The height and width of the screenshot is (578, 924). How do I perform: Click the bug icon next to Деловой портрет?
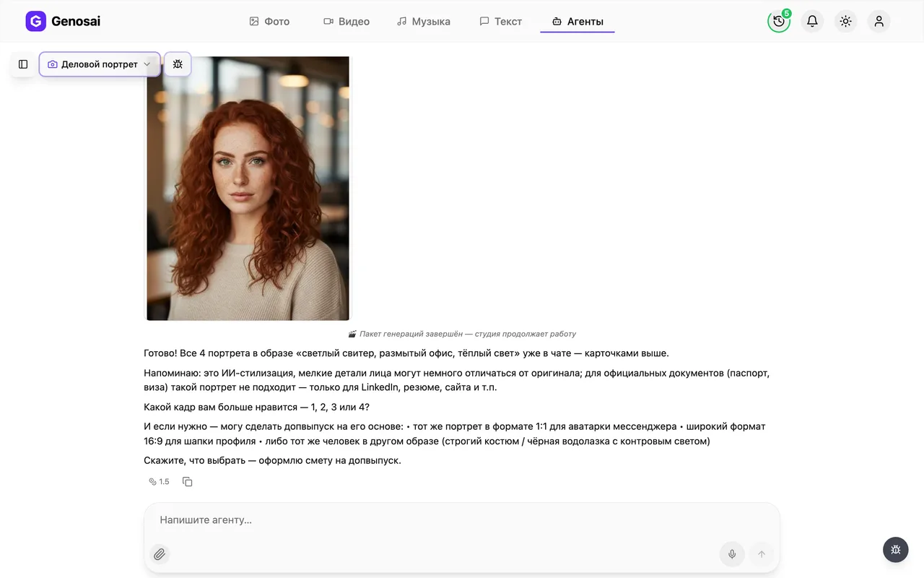(178, 64)
